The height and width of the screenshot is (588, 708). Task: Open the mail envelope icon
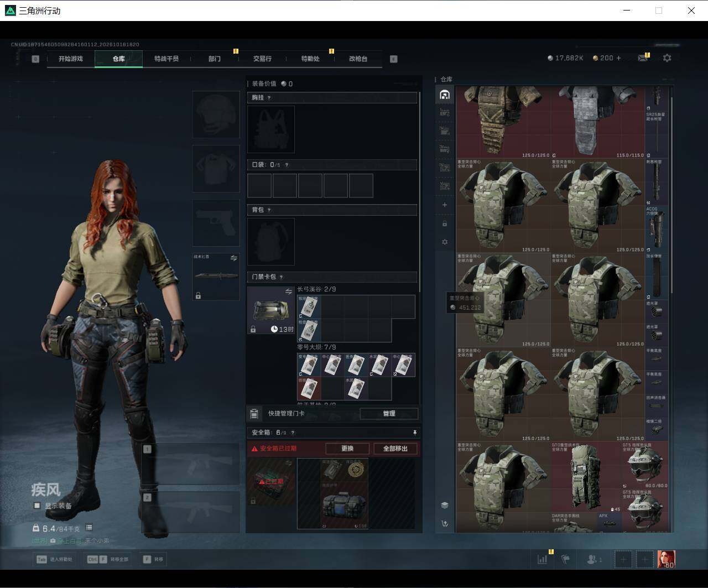(x=642, y=58)
